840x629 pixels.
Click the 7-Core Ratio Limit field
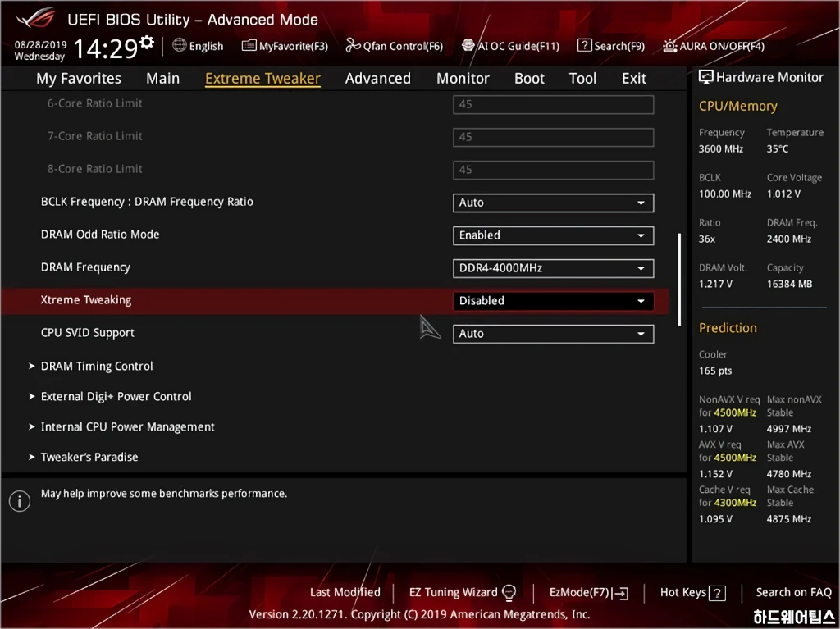coord(554,137)
